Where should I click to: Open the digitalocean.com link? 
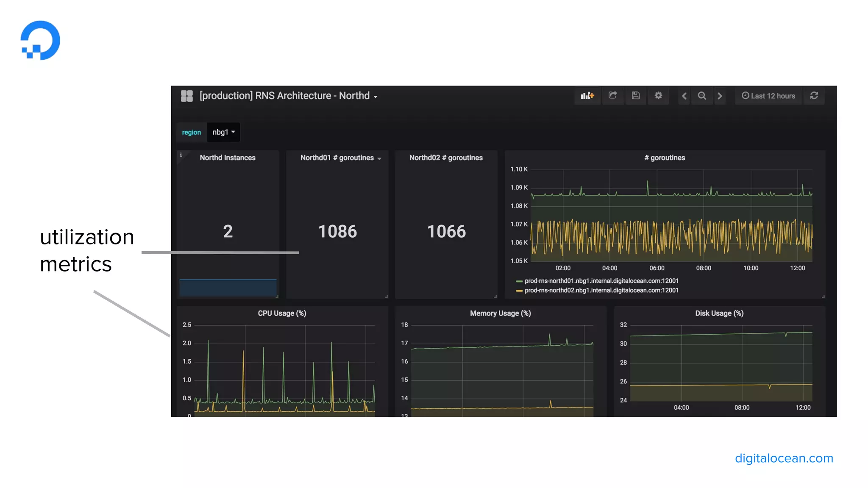pos(784,458)
